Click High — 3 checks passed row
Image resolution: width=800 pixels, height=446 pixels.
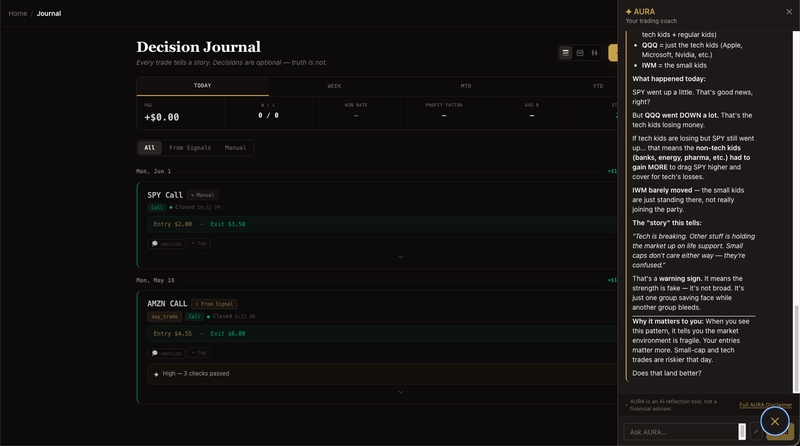[383, 374]
